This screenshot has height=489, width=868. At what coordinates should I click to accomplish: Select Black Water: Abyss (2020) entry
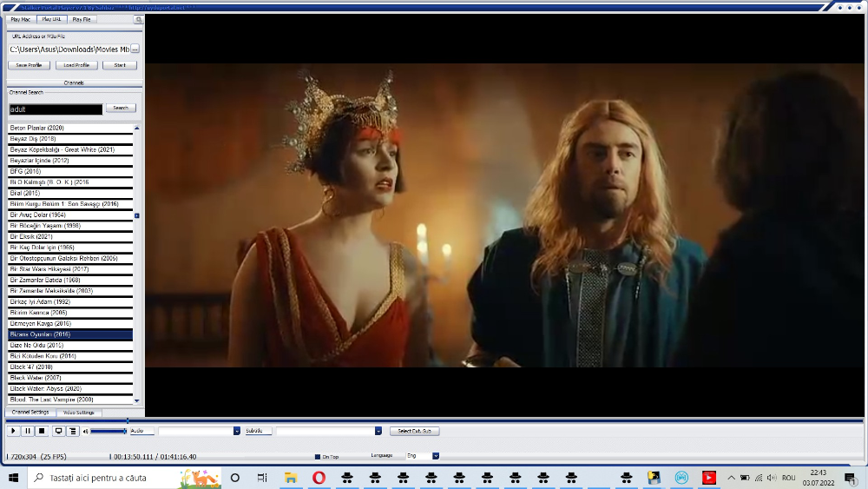(x=70, y=389)
